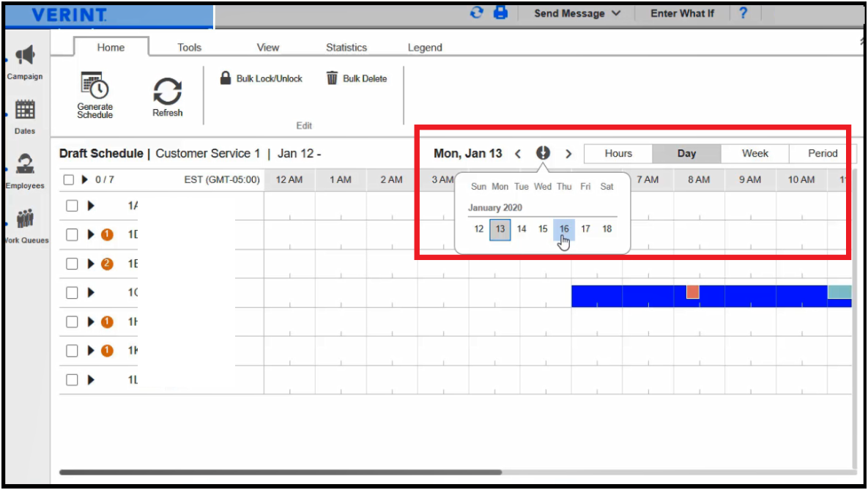Open the Send Message dropdown

(x=576, y=13)
